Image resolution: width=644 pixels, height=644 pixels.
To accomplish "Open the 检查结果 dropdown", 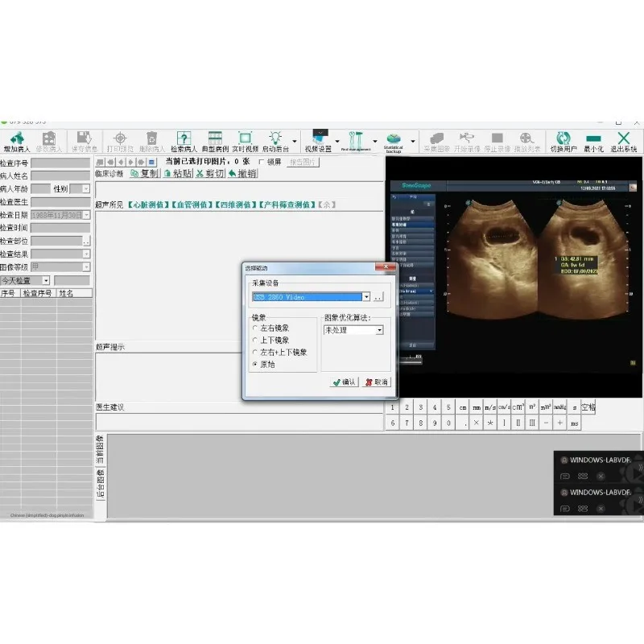I will pyautogui.click(x=86, y=254).
